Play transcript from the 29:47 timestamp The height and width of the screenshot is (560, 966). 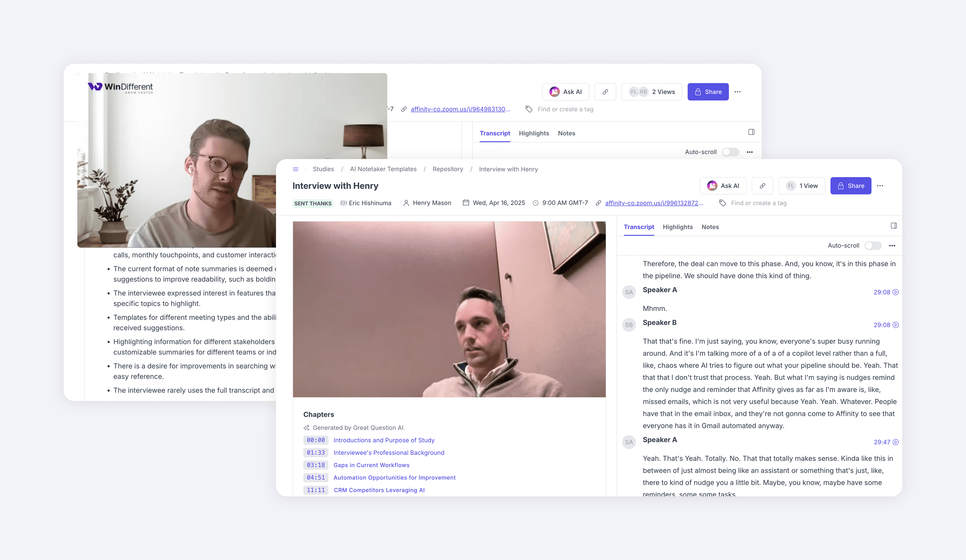tap(886, 442)
